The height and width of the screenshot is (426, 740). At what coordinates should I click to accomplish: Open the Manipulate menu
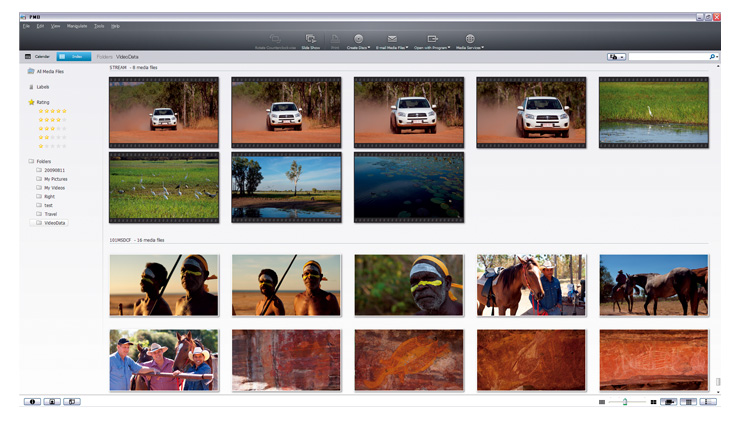point(77,25)
